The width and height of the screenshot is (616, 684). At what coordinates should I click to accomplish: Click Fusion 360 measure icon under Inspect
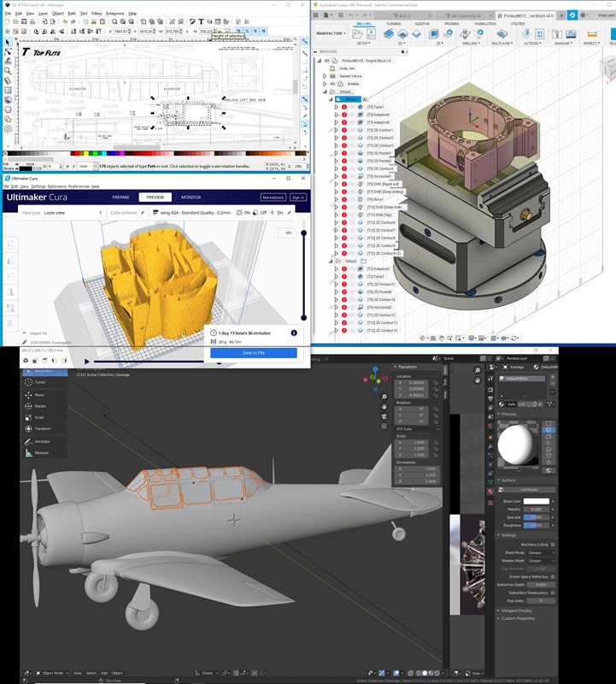tap(591, 34)
